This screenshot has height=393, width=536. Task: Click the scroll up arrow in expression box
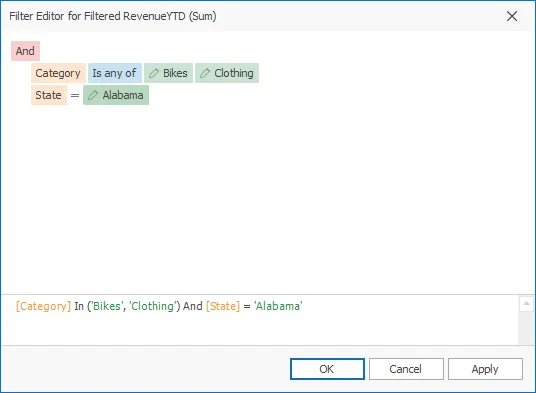tap(526, 303)
